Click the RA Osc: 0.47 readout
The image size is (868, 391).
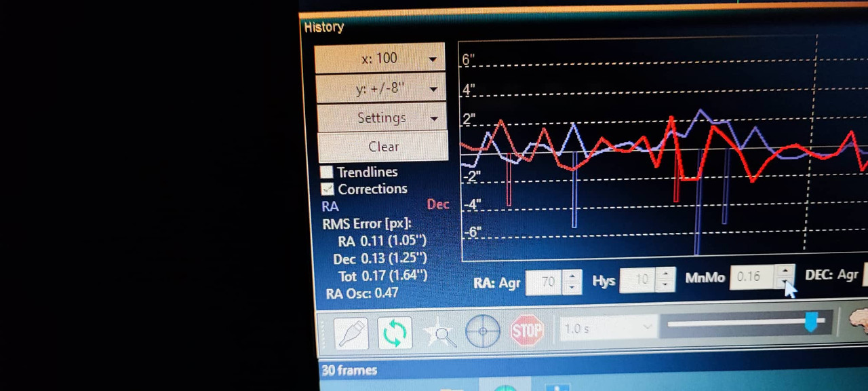coord(362,293)
